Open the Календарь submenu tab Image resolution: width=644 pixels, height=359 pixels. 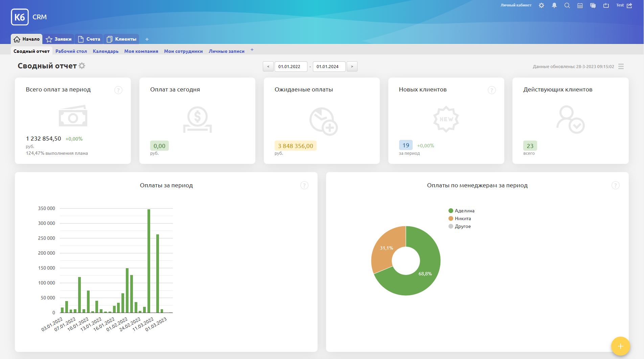click(x=106, y=51)
